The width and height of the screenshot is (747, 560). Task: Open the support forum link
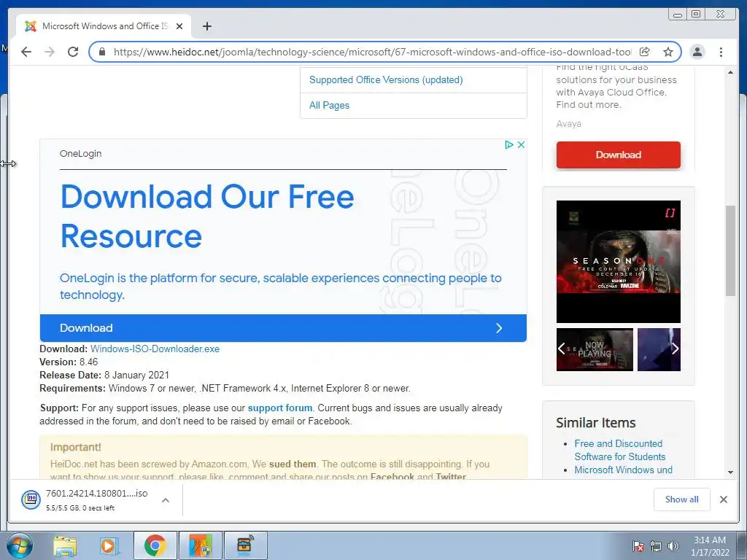(x=280, y=408)
